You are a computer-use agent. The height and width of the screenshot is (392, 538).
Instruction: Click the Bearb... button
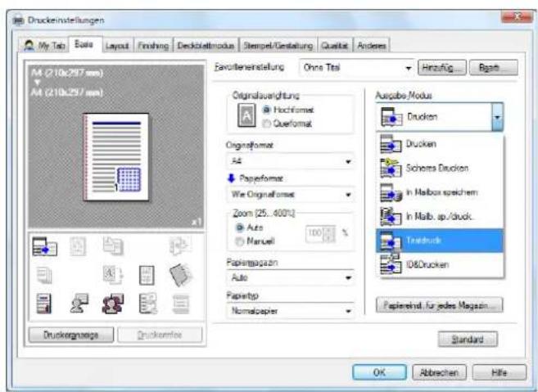coord(494,68)
